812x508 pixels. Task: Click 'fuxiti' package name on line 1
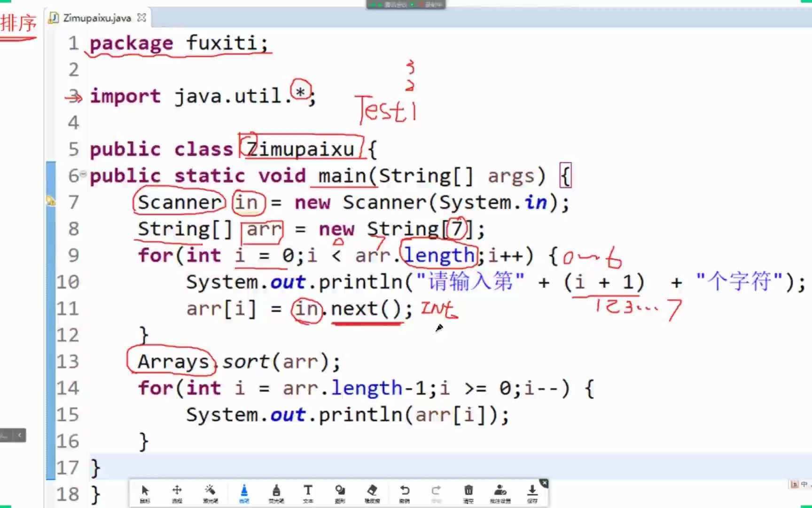[x=222, y=43]
